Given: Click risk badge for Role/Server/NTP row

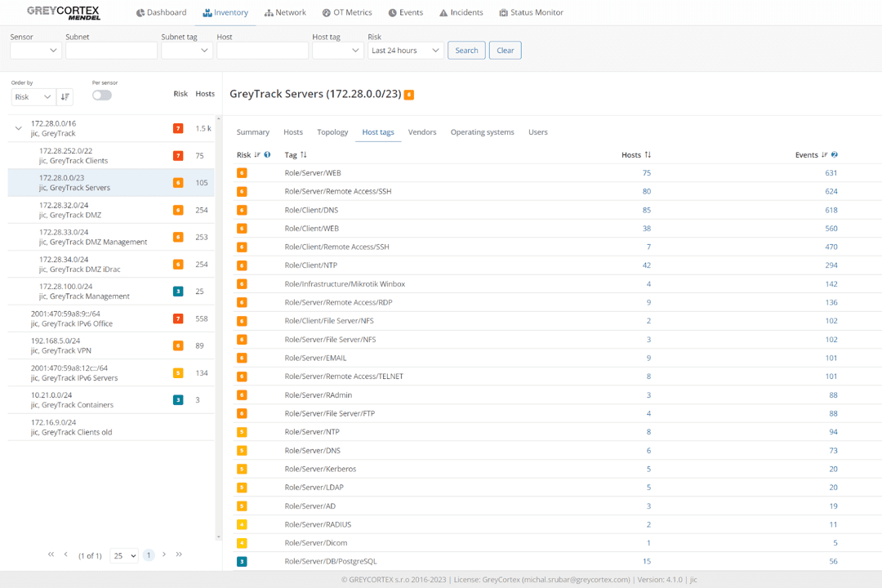Looking at the screenshot, I should [242, 432].
